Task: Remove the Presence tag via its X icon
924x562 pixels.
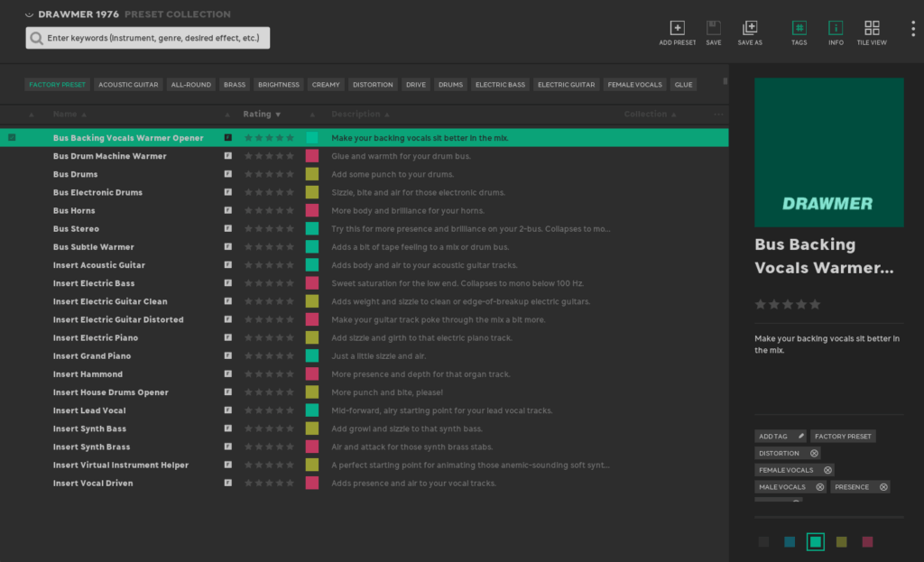Action: click(x=883, y=487)
